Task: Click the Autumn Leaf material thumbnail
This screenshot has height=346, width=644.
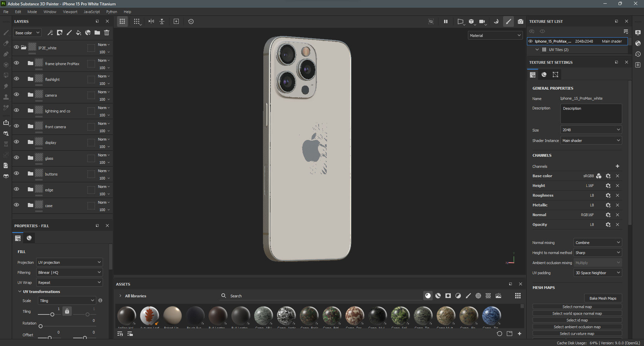Action: 150,315
